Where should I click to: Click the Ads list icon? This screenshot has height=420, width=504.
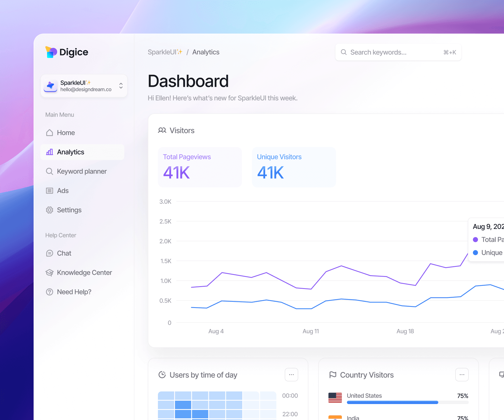click(x=50, y=191)
